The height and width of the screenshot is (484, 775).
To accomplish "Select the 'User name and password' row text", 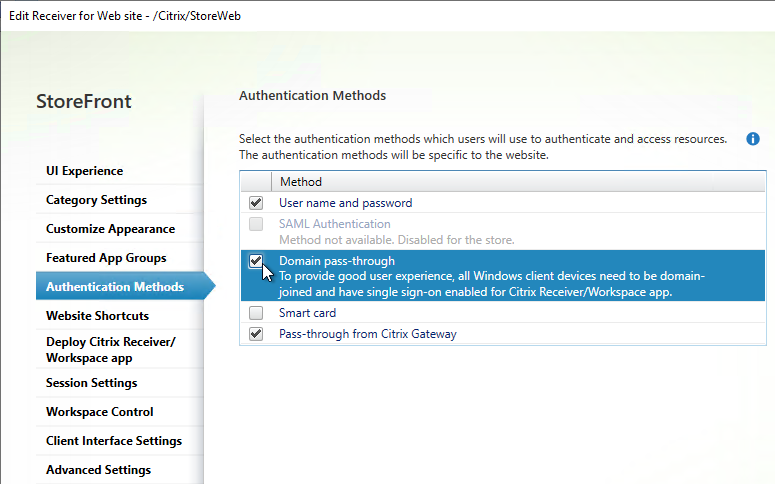I will [345, 203].
